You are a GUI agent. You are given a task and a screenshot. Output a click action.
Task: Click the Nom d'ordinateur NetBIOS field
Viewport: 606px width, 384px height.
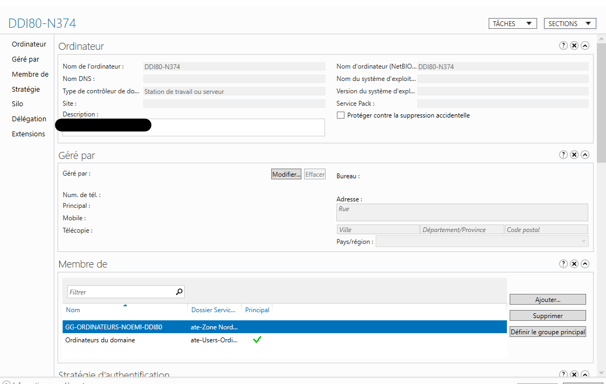click(x=503, y=66)
